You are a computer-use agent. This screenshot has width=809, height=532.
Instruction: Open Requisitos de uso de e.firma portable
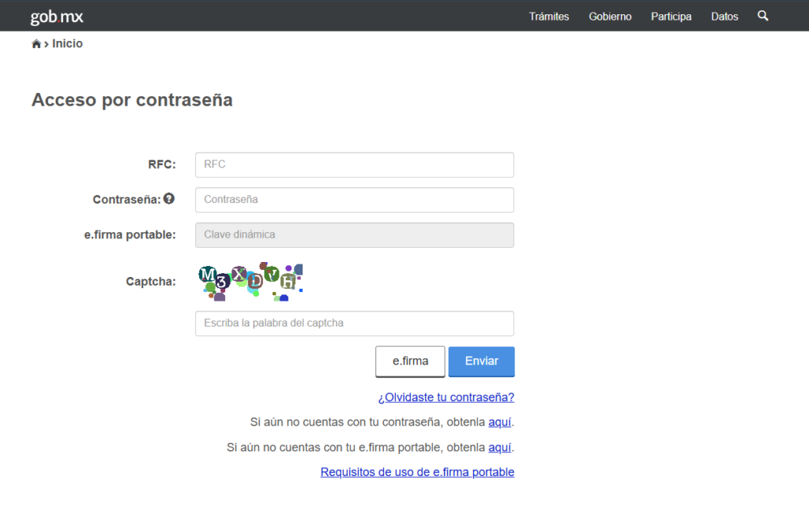click(417, 472)
